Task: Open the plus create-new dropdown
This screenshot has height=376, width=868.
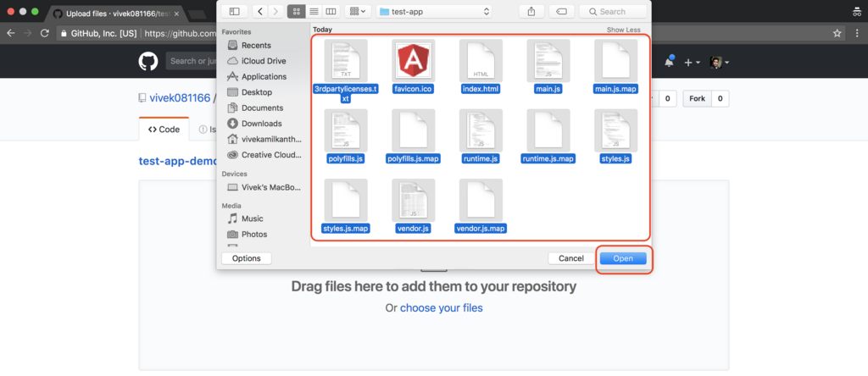Action: [x=692, y=63]
